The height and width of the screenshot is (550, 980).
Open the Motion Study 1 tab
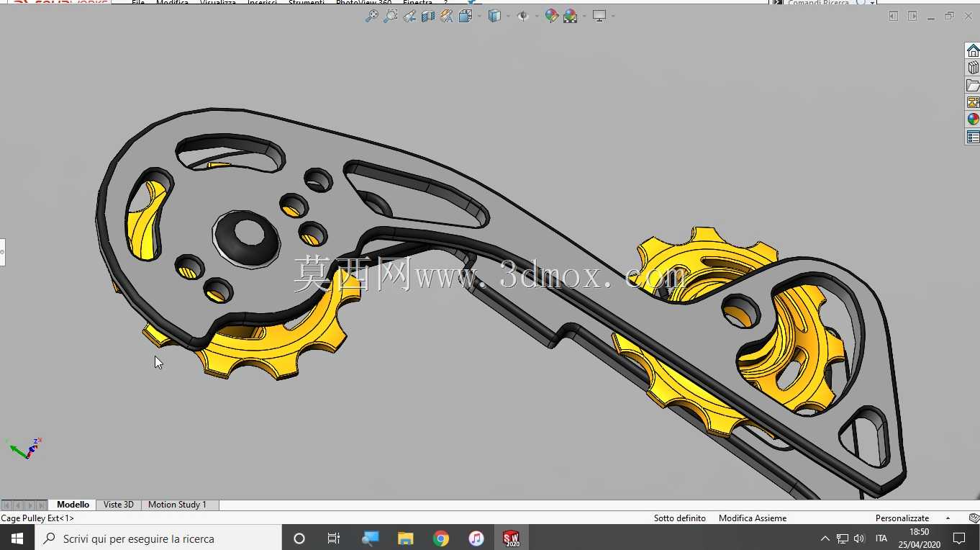pos(177,505)
